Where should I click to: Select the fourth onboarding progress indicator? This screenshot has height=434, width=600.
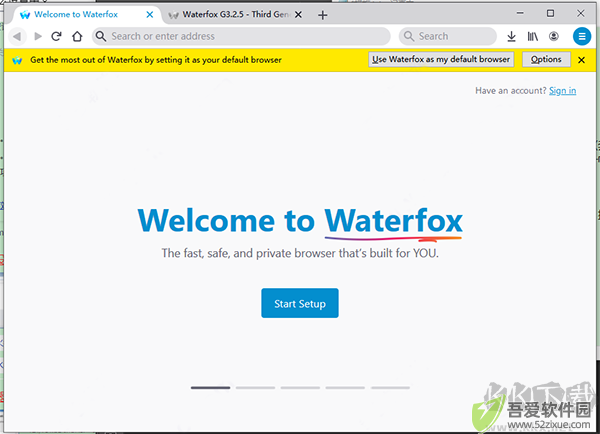[345, 388]
